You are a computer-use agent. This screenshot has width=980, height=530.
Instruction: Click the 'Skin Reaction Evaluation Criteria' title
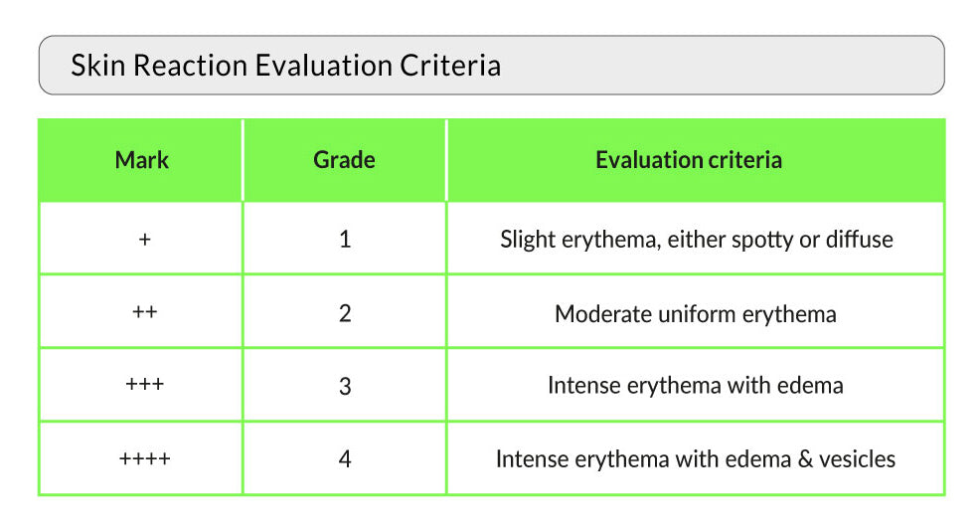coord(285,66)
